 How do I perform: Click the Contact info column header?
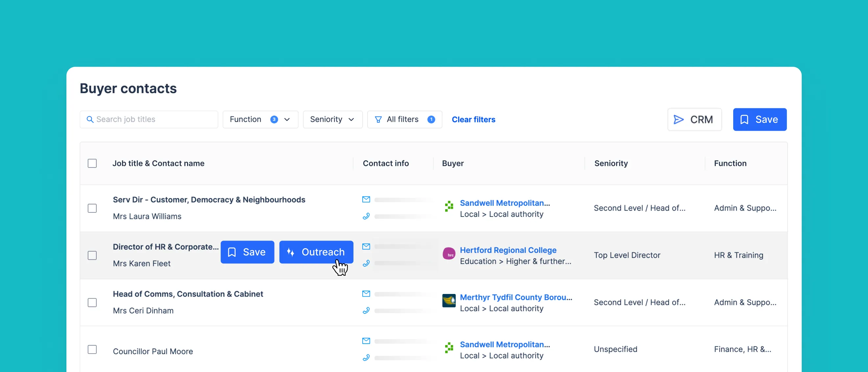pos(385,164)
